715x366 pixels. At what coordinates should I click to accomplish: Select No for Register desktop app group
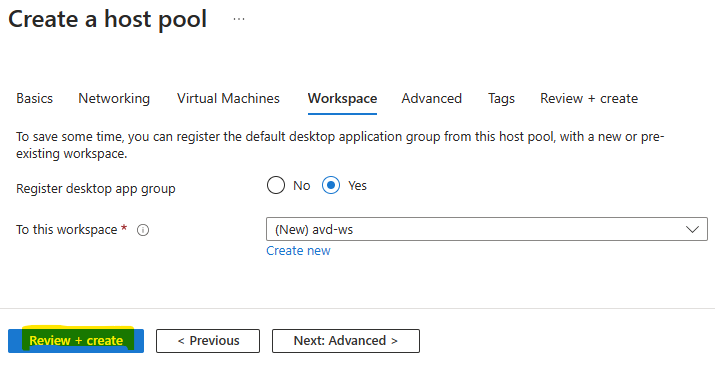(276, 186)
